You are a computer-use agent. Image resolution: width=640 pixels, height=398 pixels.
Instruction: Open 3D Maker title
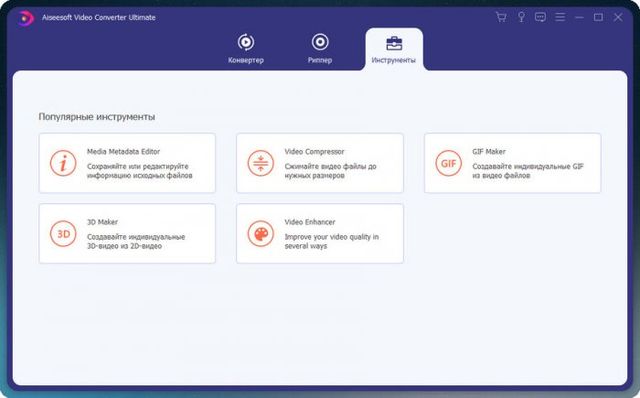tap(102, 222)
